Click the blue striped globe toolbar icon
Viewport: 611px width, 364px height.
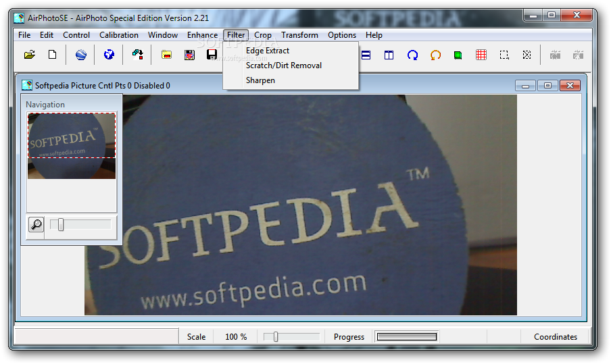click(81, 55)
